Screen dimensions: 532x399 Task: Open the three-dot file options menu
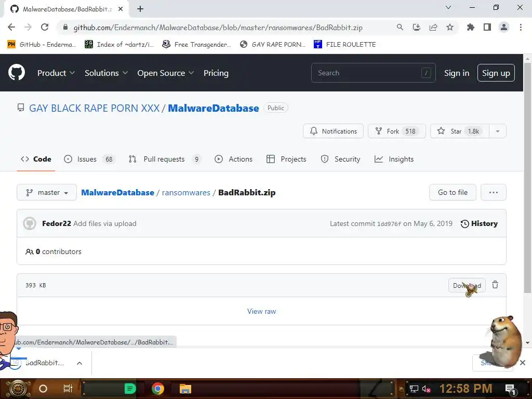pos(494,192)
